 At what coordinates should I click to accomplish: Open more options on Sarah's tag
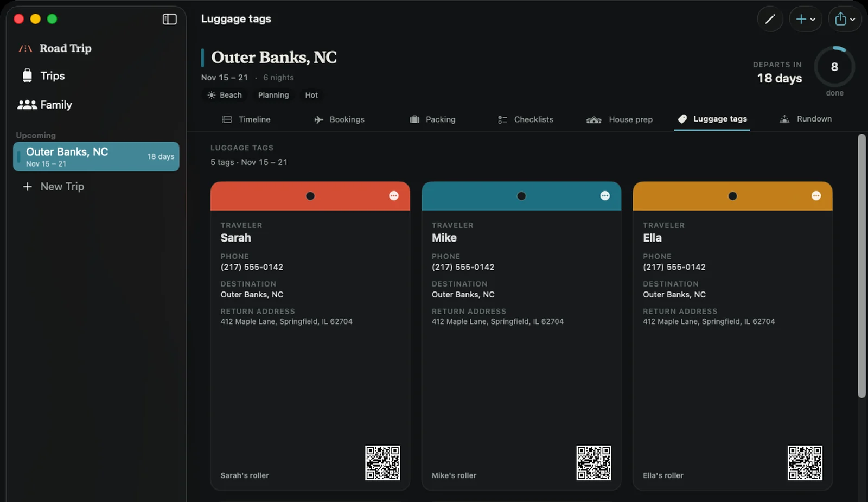click(x=394, y=196)
